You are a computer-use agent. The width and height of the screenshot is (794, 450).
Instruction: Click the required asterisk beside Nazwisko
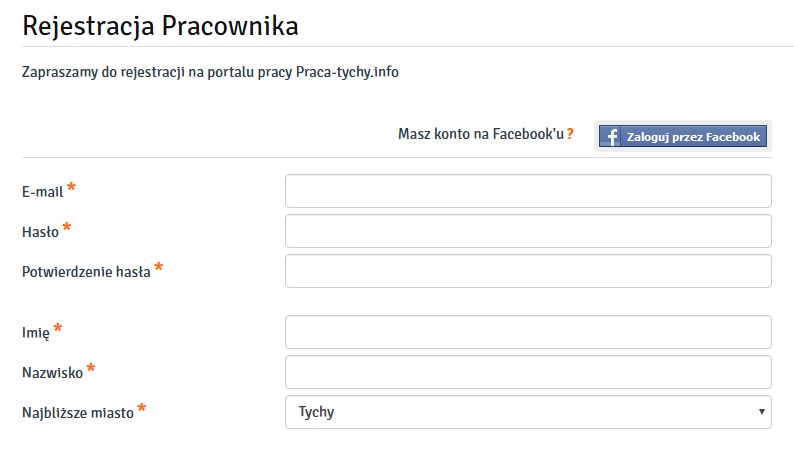[91, 369]
